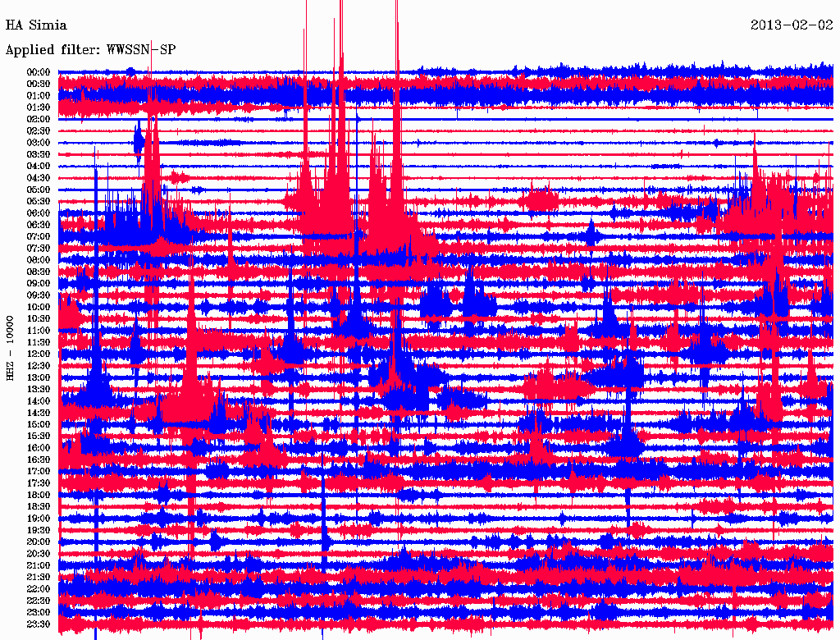This screenshot has width=840, height=640.
Task: Select the 23:30 time label
Action: 38,624
